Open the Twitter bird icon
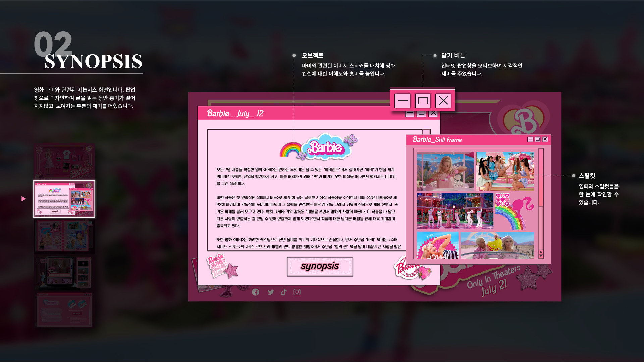The image size is (644, 362). 271,292
